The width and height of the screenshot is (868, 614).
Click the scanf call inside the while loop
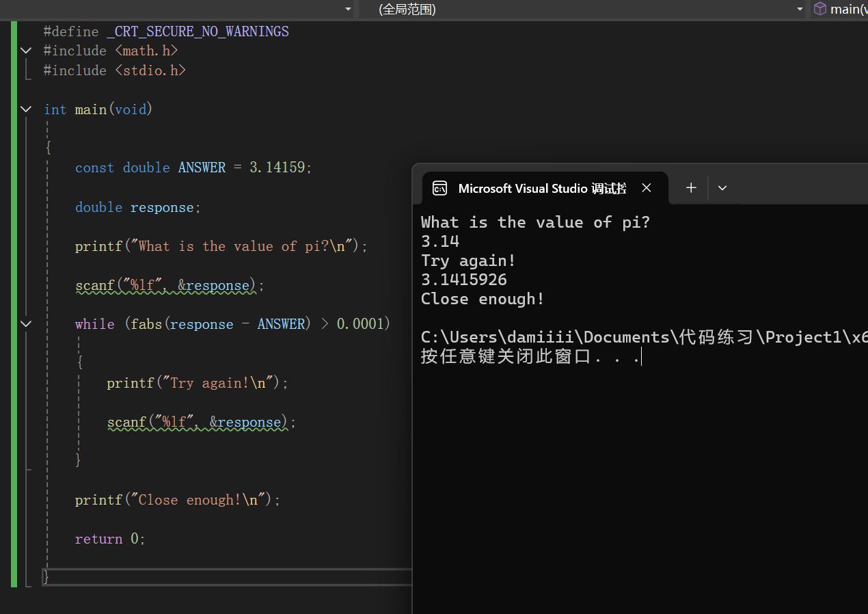point(126,423)
